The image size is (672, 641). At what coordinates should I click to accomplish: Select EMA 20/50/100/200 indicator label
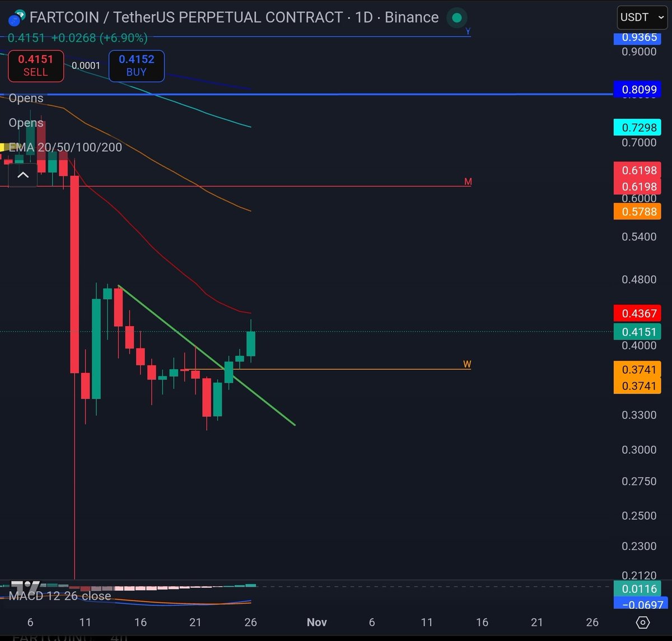tap(65, 147)
